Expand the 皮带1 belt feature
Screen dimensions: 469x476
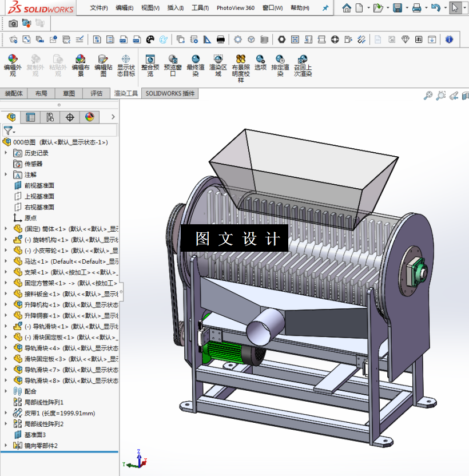point(6,412)
